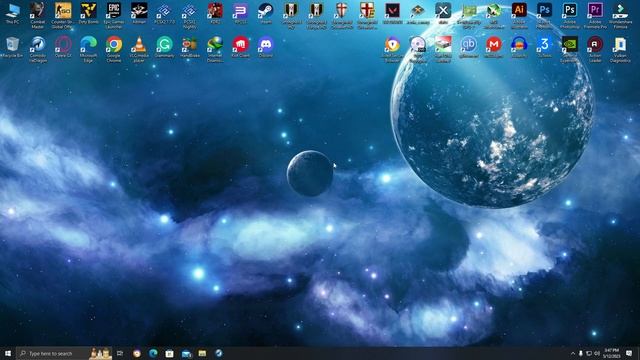Image resolution: width=640 pixels, height=360 pixels.
Task: Select the Batman game shortcut
Action: 139,14
